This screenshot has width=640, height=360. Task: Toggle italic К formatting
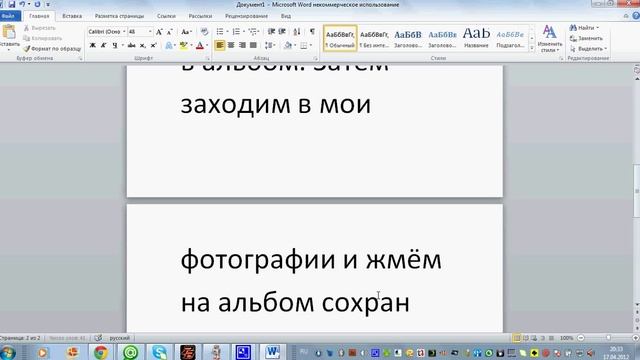click(x=104, y=45)
